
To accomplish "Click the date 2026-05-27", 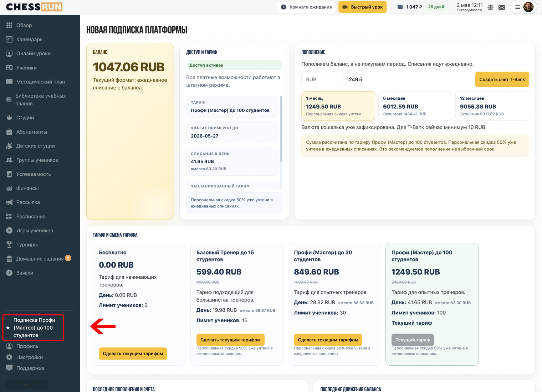I will (205, 136).
